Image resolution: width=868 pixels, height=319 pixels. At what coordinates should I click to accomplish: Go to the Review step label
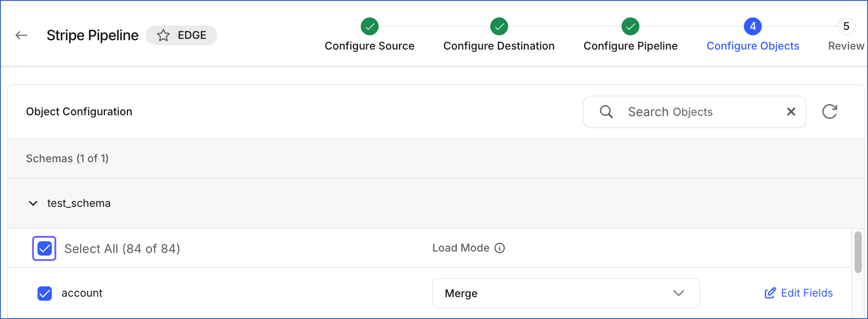click(x=846, y=46)
